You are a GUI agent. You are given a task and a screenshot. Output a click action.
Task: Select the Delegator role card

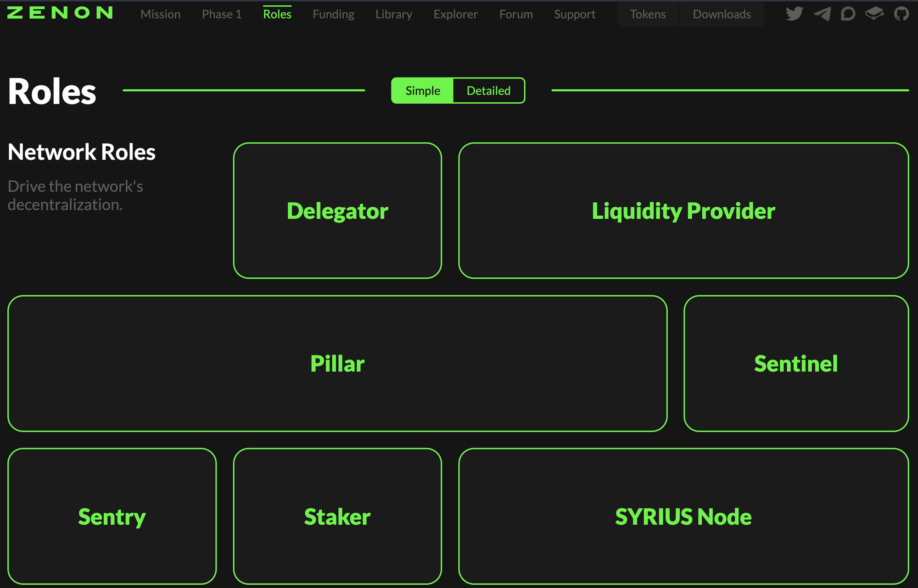click(x=337, y=211)
